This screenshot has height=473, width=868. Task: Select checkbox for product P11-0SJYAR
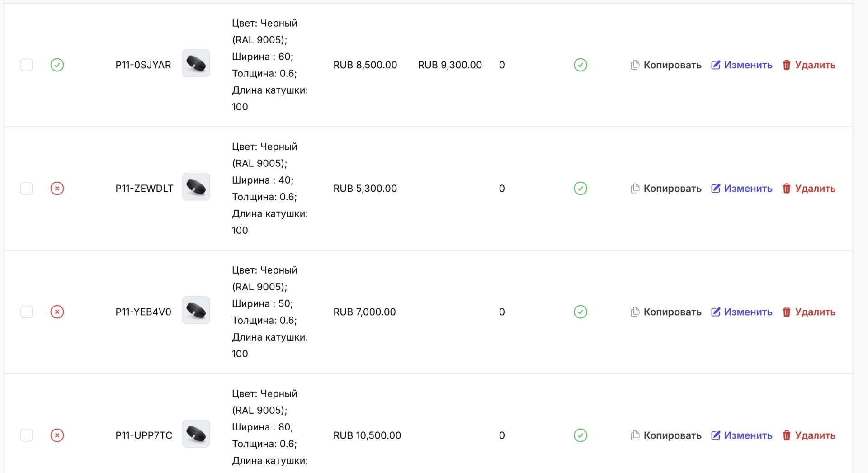click(27, 65)
